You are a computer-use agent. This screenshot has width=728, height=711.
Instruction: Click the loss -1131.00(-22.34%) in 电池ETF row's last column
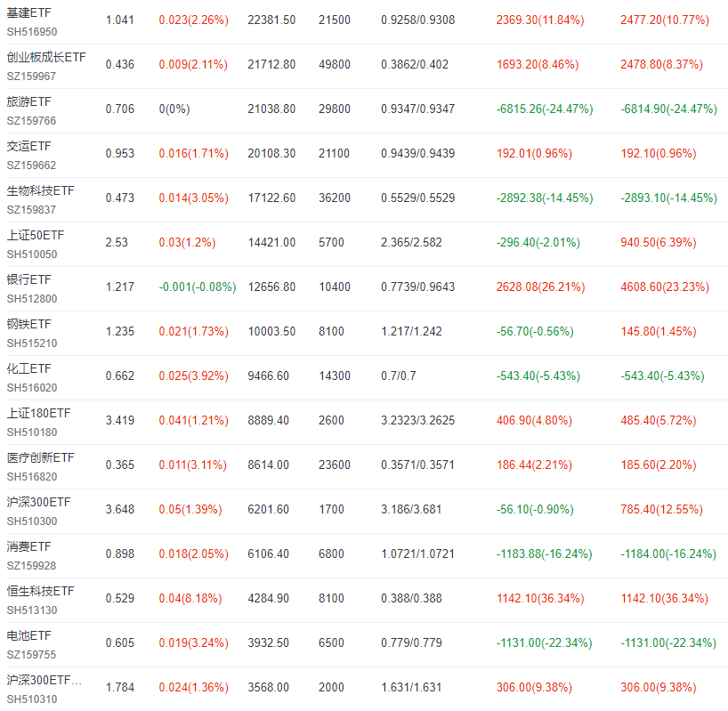click(x=668, y=643)
